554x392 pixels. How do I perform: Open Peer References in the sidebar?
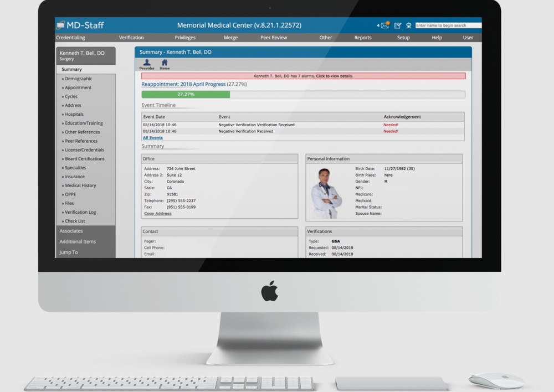pos(81,141)
